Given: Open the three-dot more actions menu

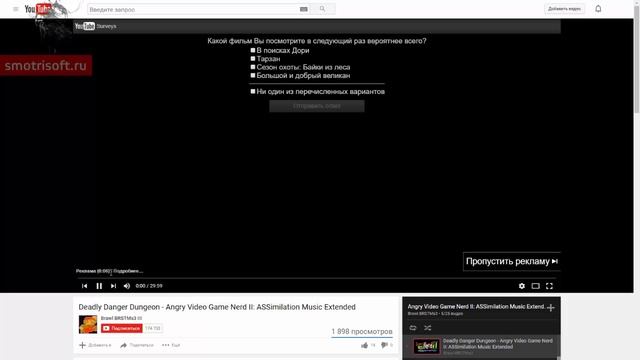Looking at the screenshot, I should [171, 345].
